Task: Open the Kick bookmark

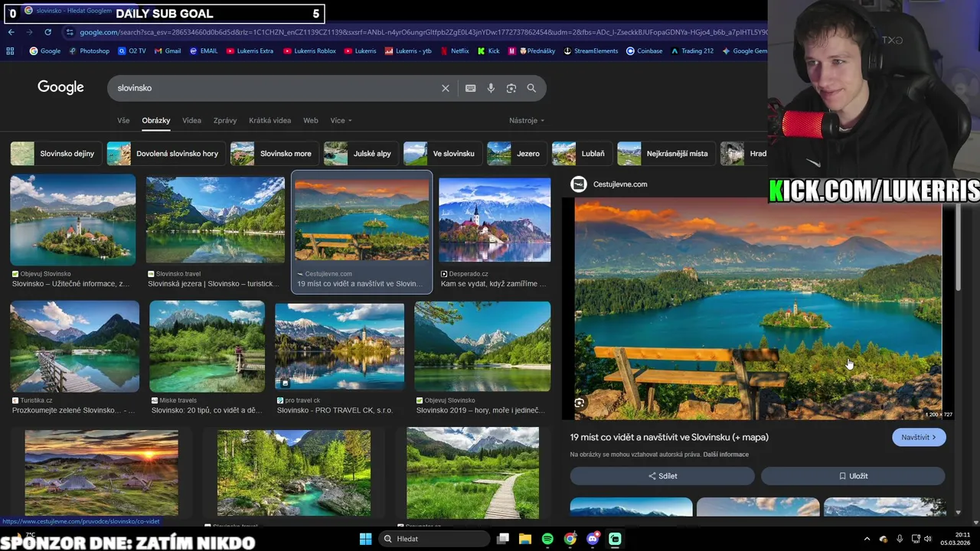Action: [x=488, y=51]
